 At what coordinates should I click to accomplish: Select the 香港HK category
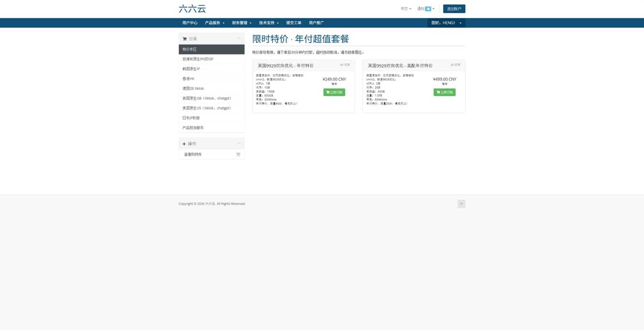(211, 79)
